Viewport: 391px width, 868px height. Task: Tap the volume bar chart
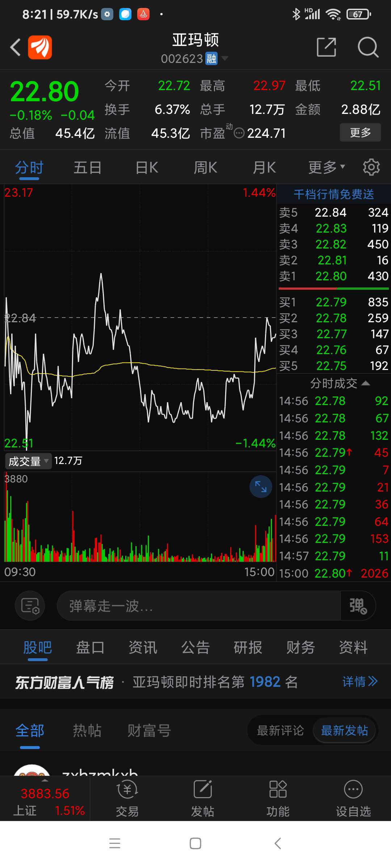pos(140,517)
